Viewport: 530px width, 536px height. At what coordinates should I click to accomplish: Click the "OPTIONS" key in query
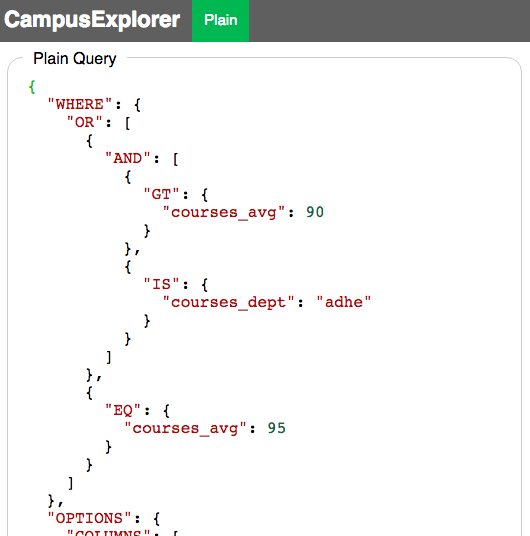pyautogui.click(x=89, y=518)
